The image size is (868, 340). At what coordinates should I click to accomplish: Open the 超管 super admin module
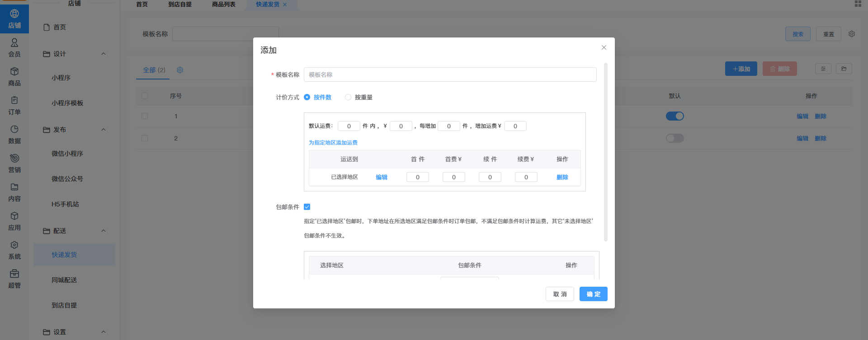tap(14, 279)
